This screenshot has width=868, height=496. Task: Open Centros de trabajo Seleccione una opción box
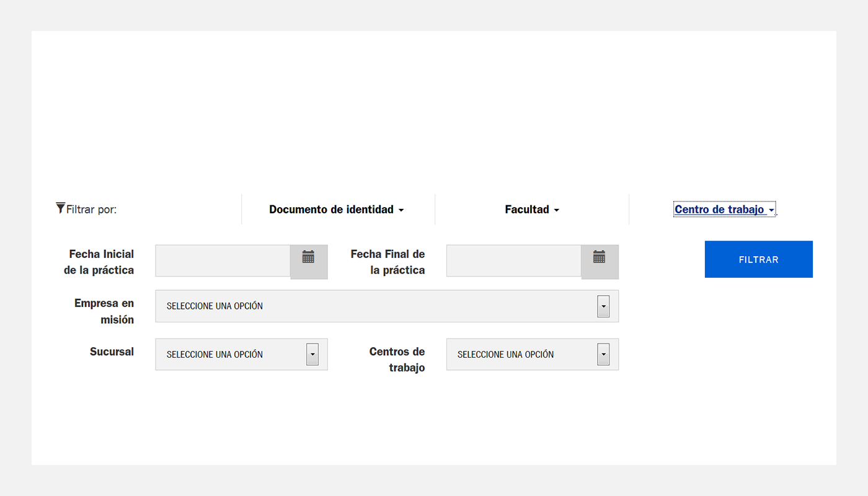[x=533, y=354]
